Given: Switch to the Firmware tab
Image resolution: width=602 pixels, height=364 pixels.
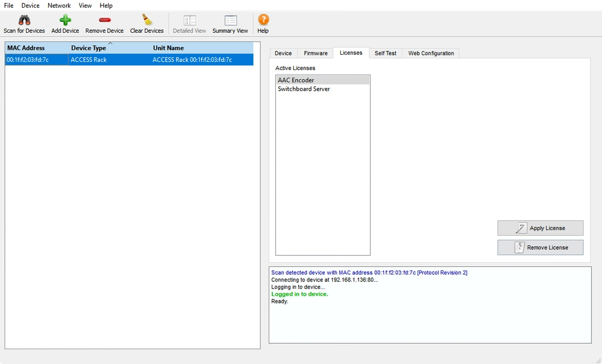Looking at the screenshot, I should click(x=316, y=54).
